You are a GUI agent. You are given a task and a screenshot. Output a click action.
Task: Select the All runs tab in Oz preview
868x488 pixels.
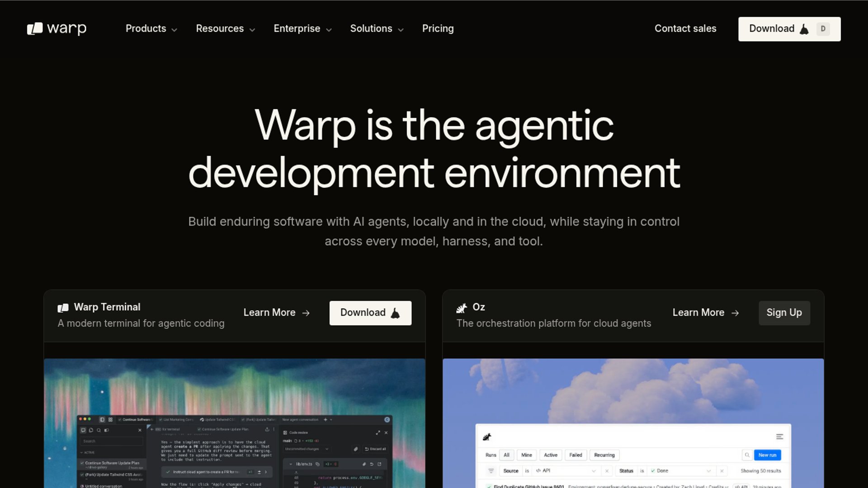[x=506, y=455]
